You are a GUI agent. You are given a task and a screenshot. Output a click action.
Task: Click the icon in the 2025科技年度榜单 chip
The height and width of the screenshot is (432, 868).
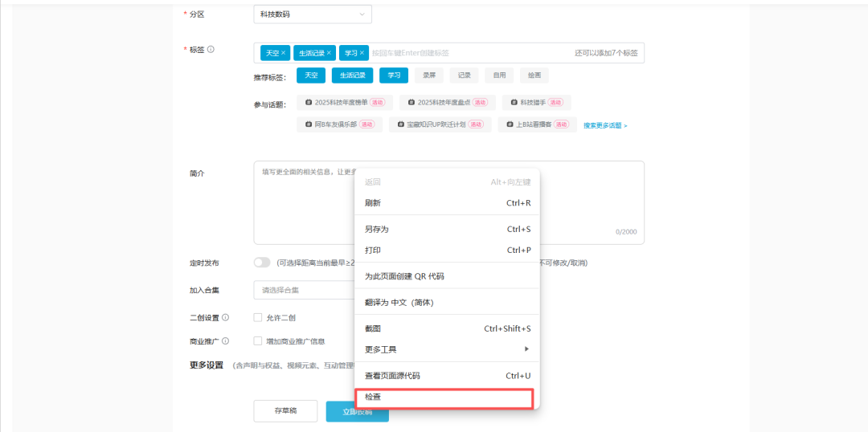coord(309,102)
